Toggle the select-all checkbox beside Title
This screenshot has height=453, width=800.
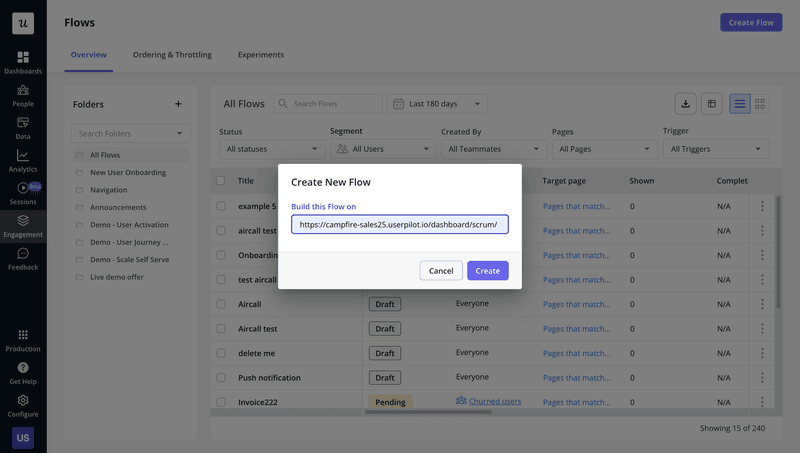[x=221, y=181]
